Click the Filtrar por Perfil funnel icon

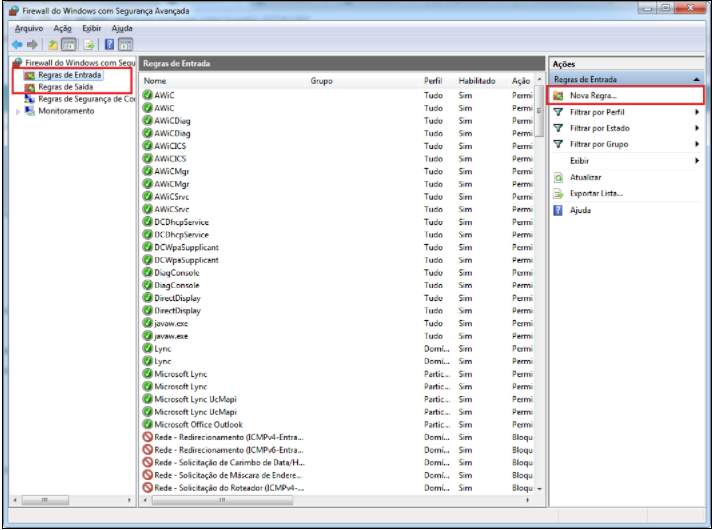click(x=558, y=112)
